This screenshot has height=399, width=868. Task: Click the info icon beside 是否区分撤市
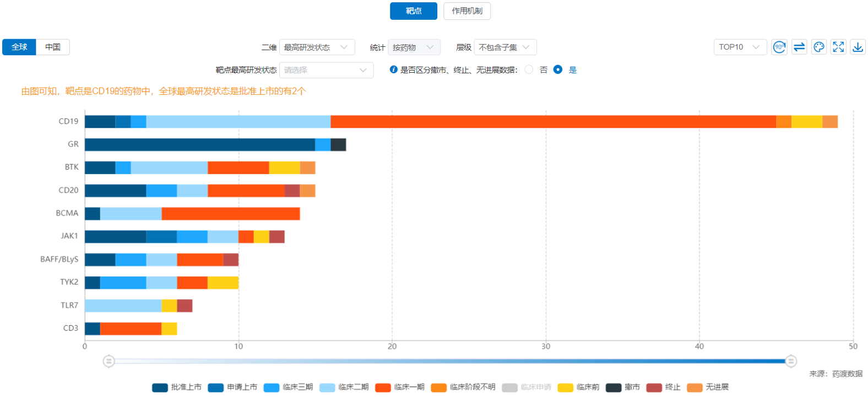(x=393, y=69)
